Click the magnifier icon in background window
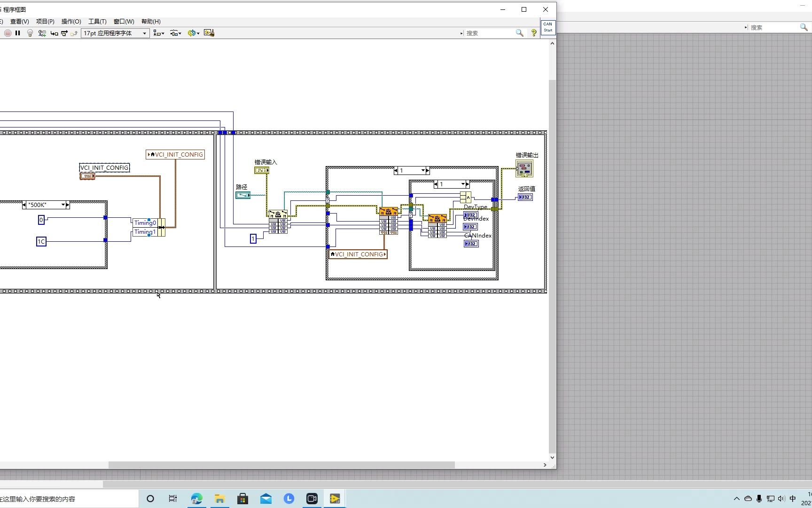 (x=804, y=28)
